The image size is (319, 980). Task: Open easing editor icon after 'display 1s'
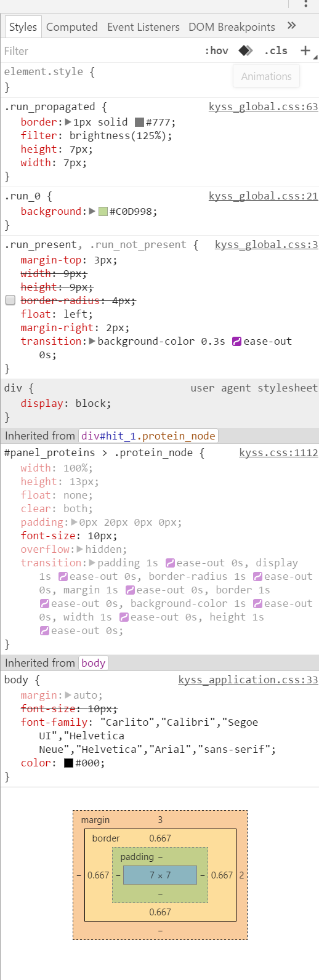(x=63, y=577)
